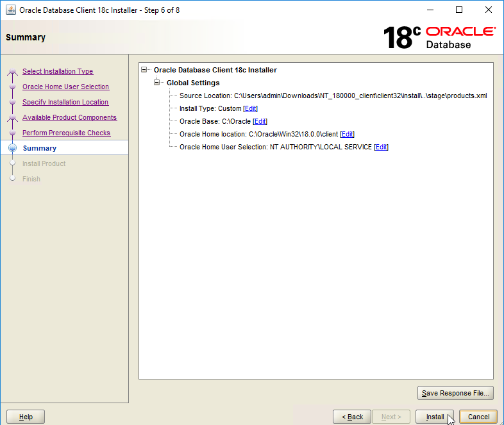Select NT AUTHORITY\LOCAL SERVICE text
Screen dimensions: 504x425
point(321,147)
